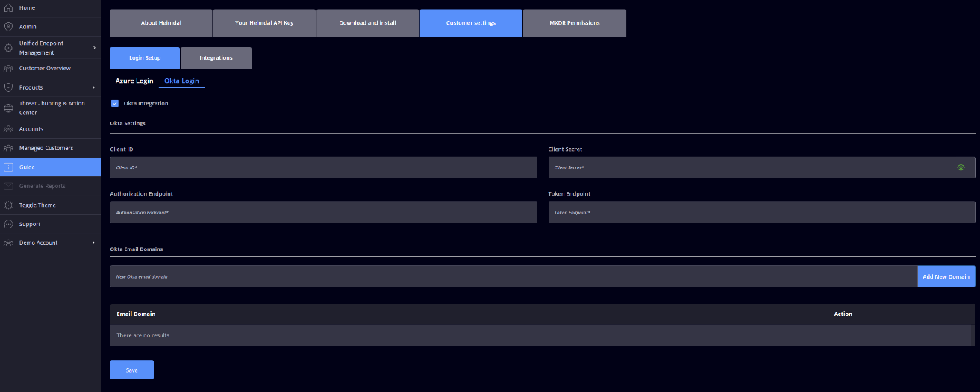Screen dimensions: 980x392
Task: Click the Email Domain column header
Action: pos(469,314)
